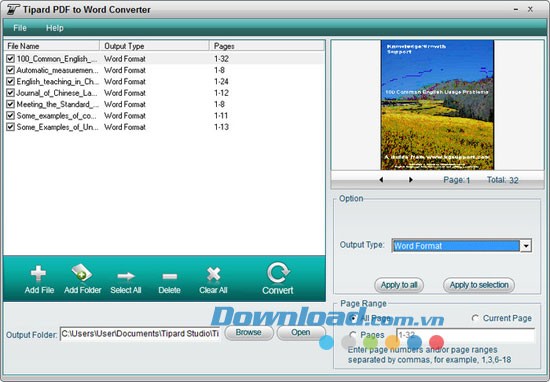Uncheck Meeting_the_Standard file checkbox

[11, 104]
